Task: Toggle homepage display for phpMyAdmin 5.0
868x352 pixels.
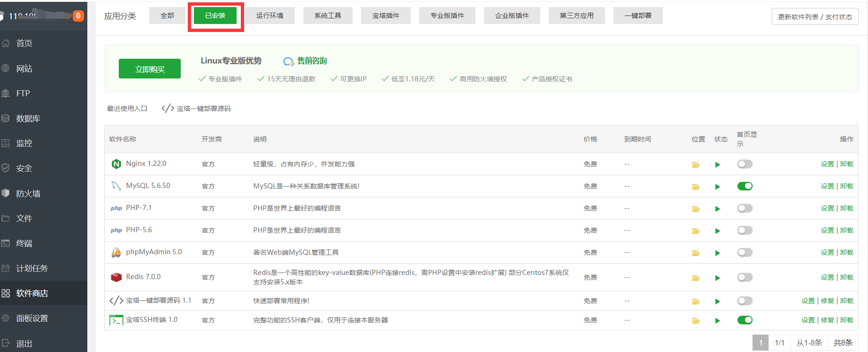Action: (x=745, y=252)
